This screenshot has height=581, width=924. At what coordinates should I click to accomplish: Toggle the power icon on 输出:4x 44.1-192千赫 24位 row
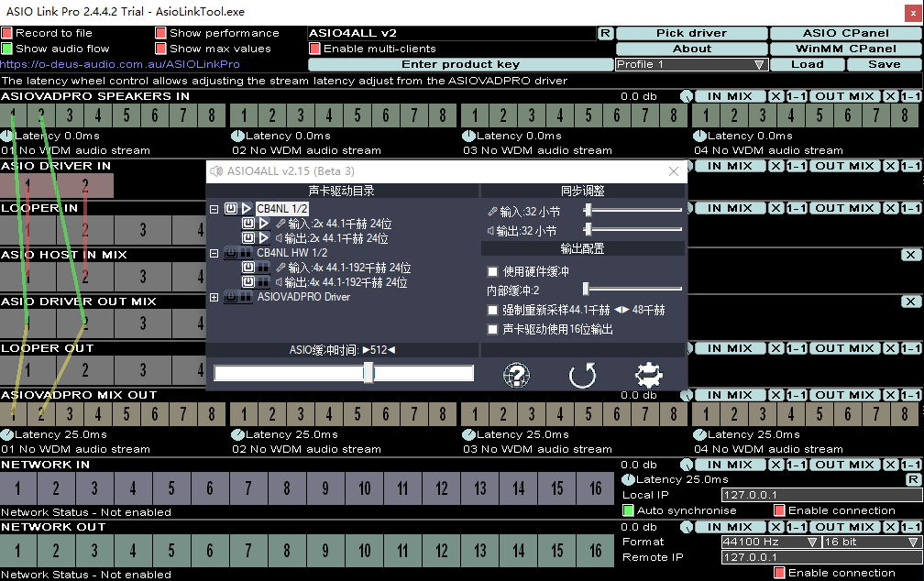tap(248, 282)
